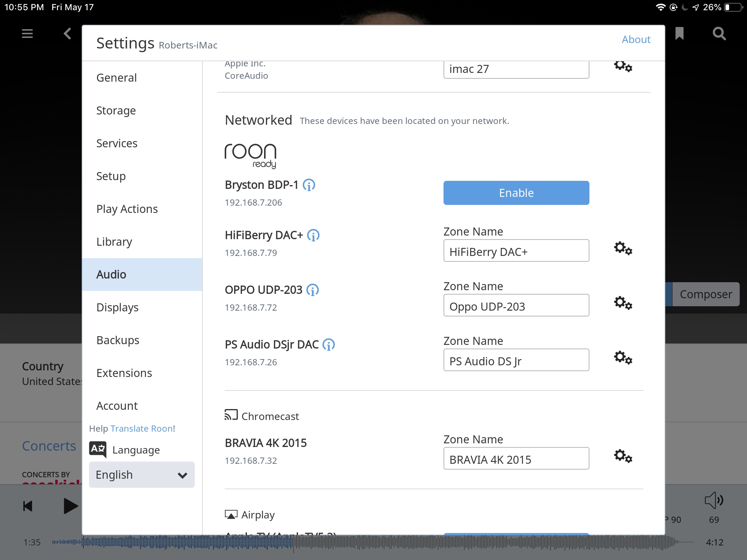Open Oppo UDP-203 device settings gears

tap(623, 303)
